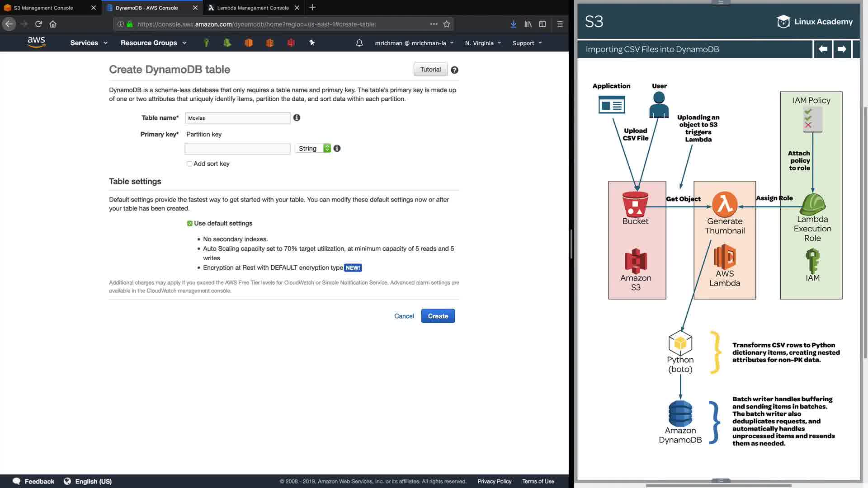
Task: Open the browser downloads arrow icon
Action: (513, 24)
